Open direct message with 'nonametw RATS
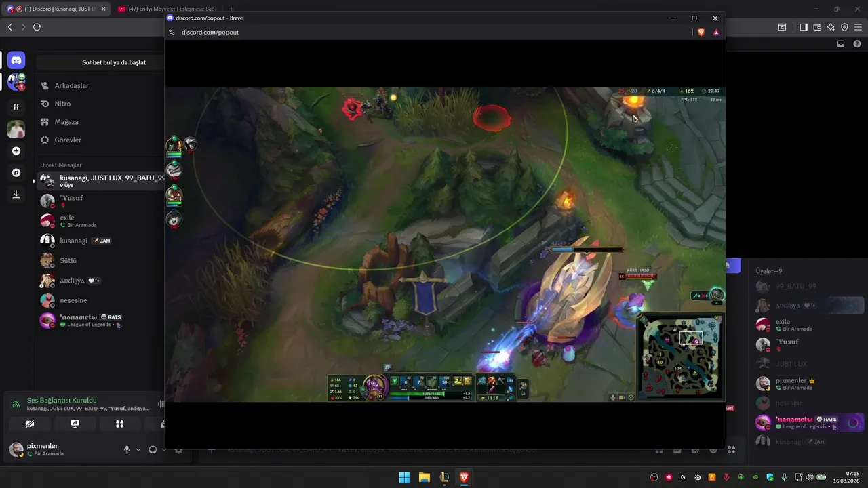 tap(100, 321)
